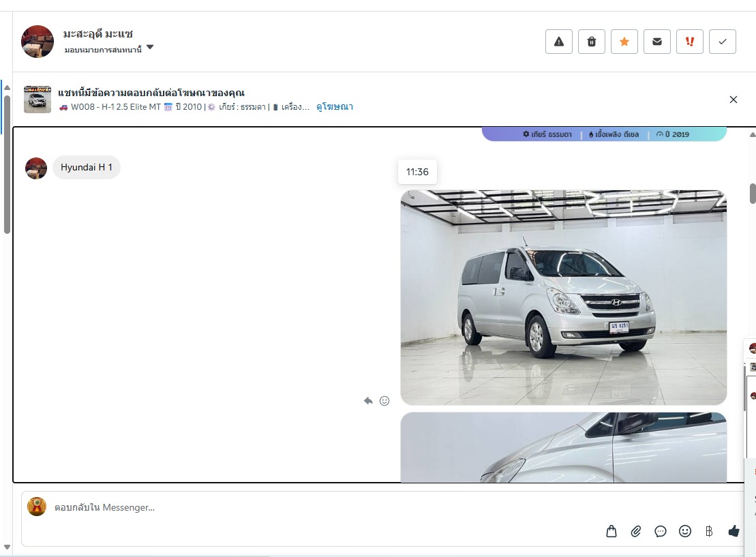Open the silver Hyundai van photo
This screenshot has width=756, height=557.
tap(563, 297)
